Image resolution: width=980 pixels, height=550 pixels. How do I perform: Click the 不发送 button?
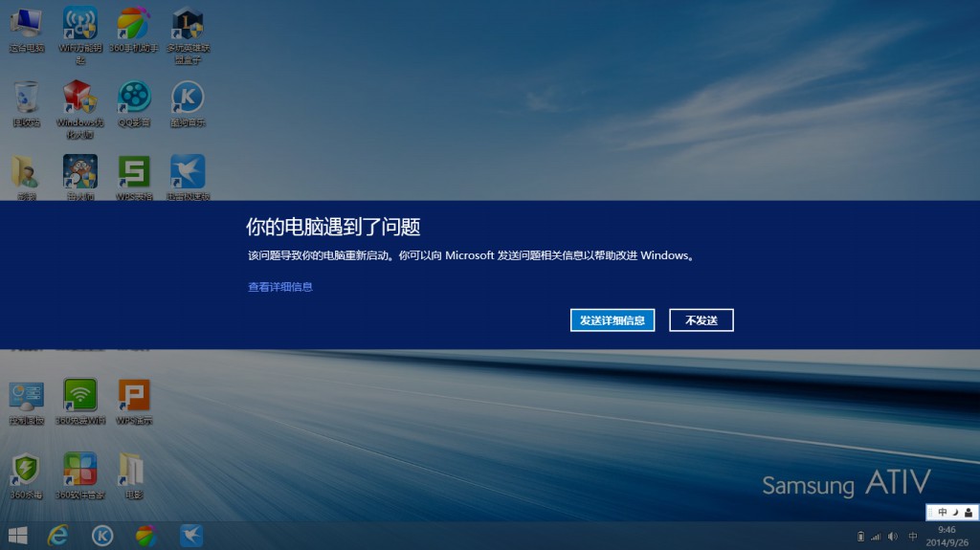pos(702,320)
